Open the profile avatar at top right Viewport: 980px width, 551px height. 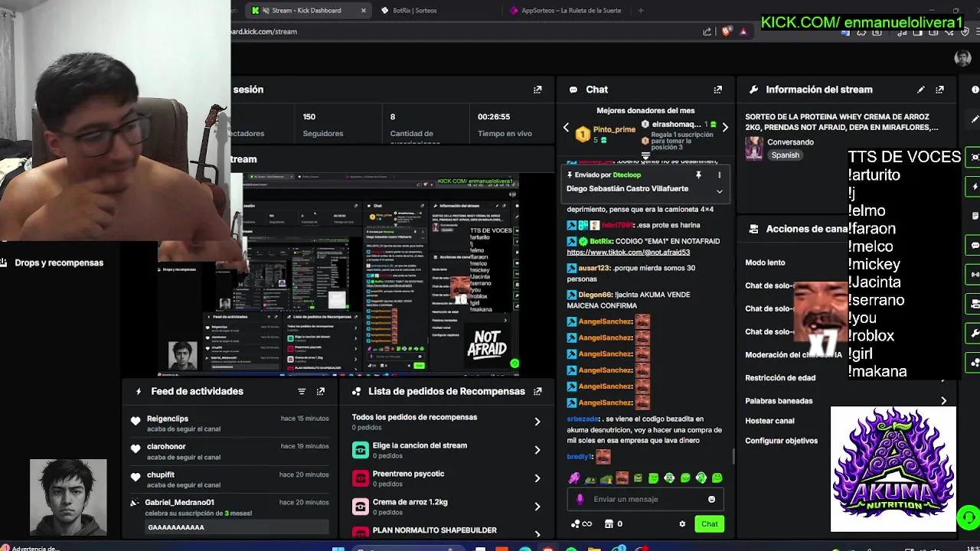pos(962,58)
